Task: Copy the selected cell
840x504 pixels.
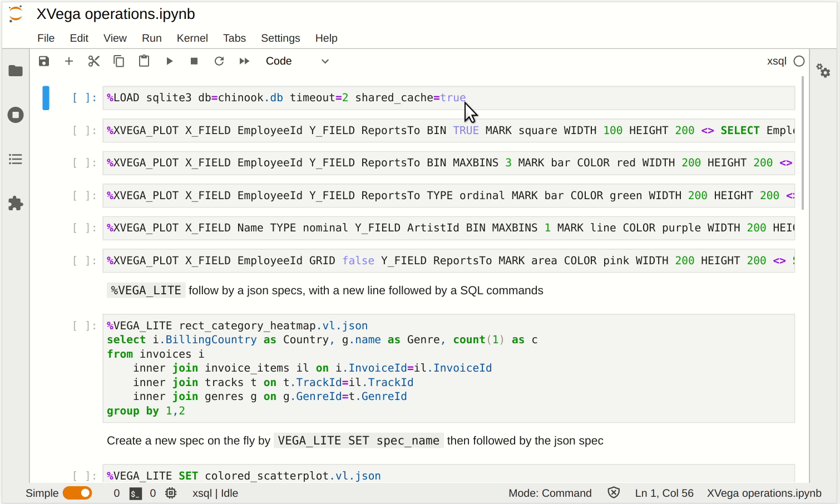Action: pyautogui.click(x=118, y=61)
